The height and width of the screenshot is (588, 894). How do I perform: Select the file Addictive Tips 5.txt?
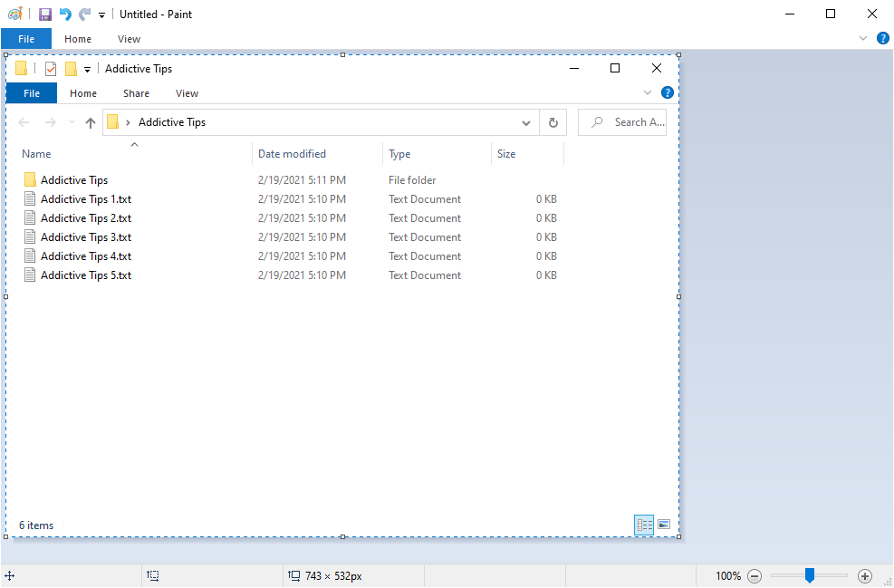click(x=291, y=275)
